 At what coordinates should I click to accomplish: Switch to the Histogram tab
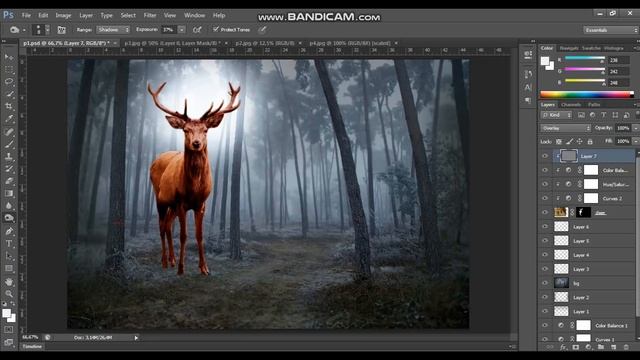[x=613, y=48]
